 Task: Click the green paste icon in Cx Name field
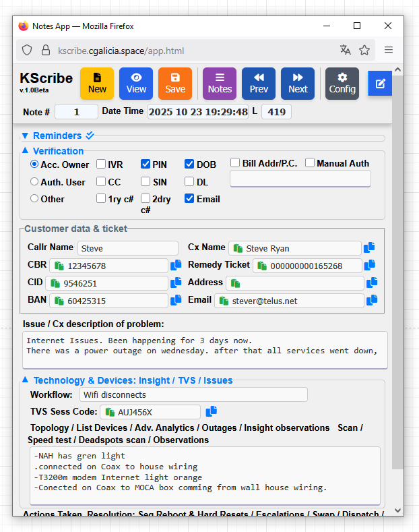tap(238, 248)
